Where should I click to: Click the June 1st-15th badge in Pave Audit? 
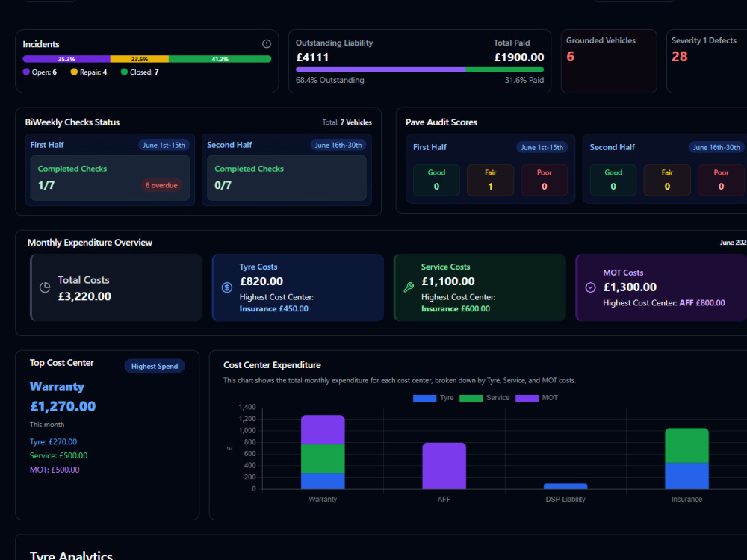pyautogui.click(x=542, y=148)
